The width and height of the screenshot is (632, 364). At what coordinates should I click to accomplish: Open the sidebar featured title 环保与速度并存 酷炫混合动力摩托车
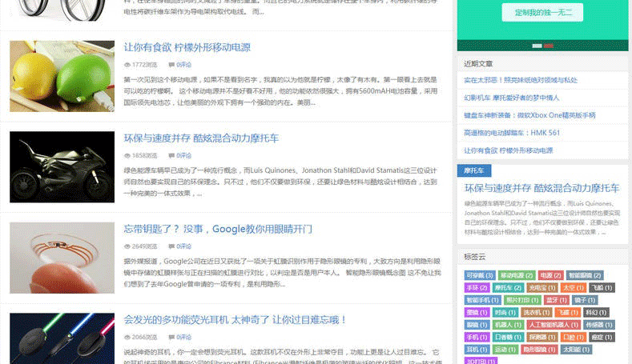click(541, 188)
